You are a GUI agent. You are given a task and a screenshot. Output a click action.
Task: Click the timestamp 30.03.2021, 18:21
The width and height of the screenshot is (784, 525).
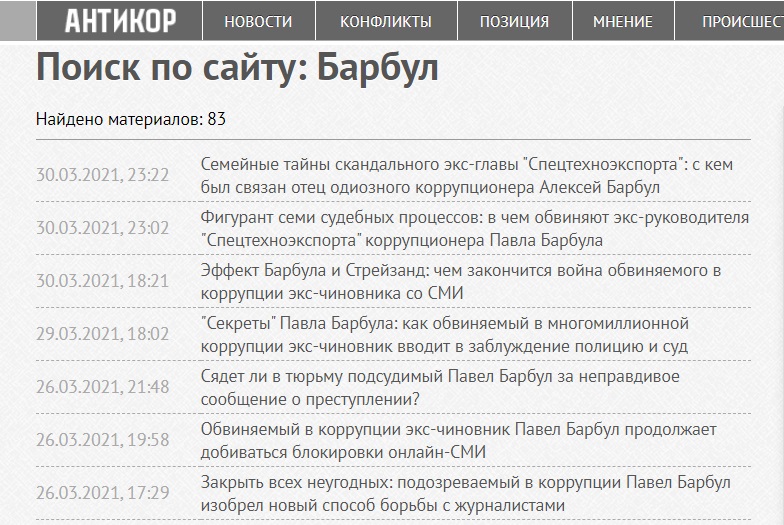point(103,281)
